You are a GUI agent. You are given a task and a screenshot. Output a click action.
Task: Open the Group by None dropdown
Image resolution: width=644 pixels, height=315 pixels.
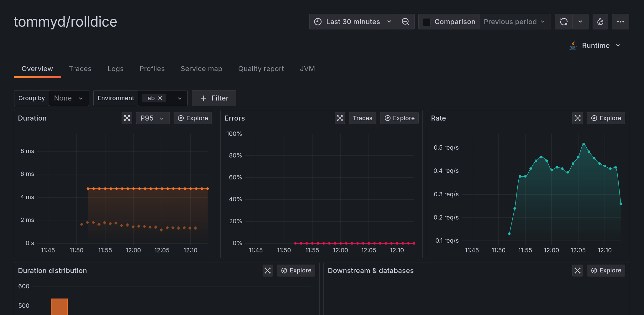[x=69, y=98]
